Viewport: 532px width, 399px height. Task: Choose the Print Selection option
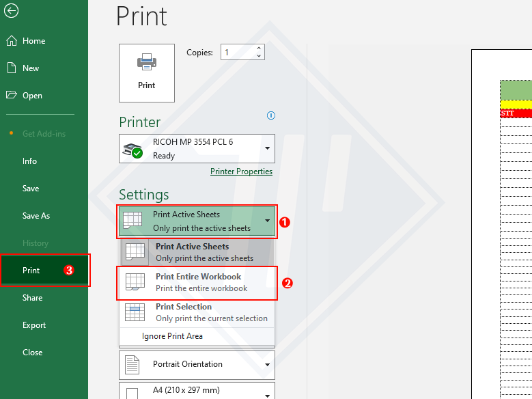pos(197,312)
